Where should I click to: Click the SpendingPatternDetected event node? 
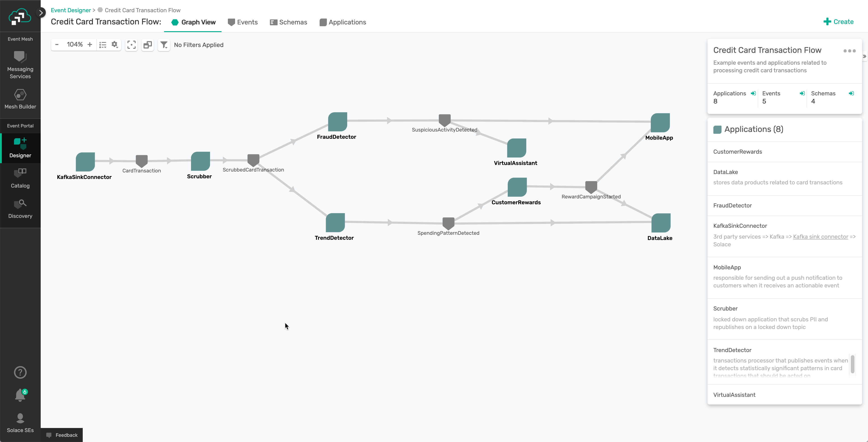point(448,223)
